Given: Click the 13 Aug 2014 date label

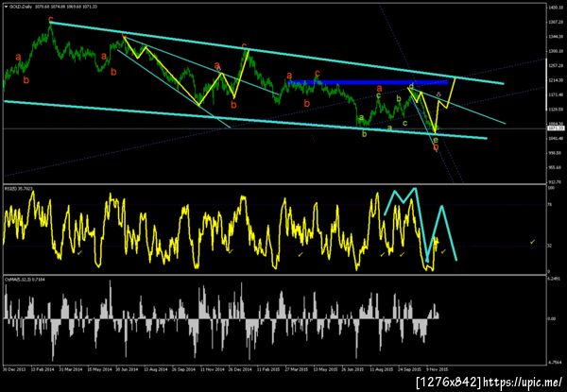Looking at the screenshot, I should coord(155,370).
